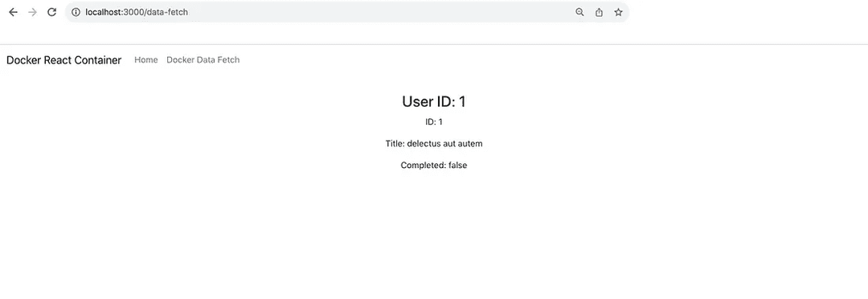Open site info icon in address bar
Screen dimensions: 868x299
[x=76, y=12]
